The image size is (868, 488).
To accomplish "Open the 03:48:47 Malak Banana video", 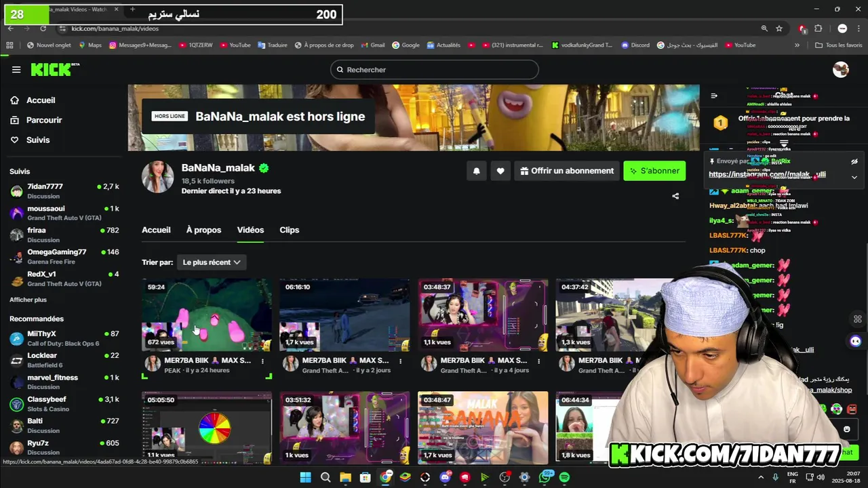I will coord(483,428).
